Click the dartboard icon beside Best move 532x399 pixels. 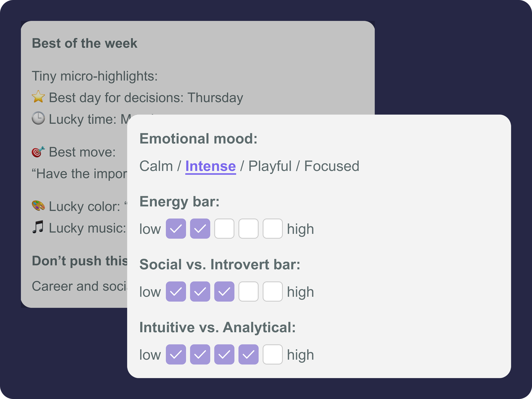coord(38,152)
